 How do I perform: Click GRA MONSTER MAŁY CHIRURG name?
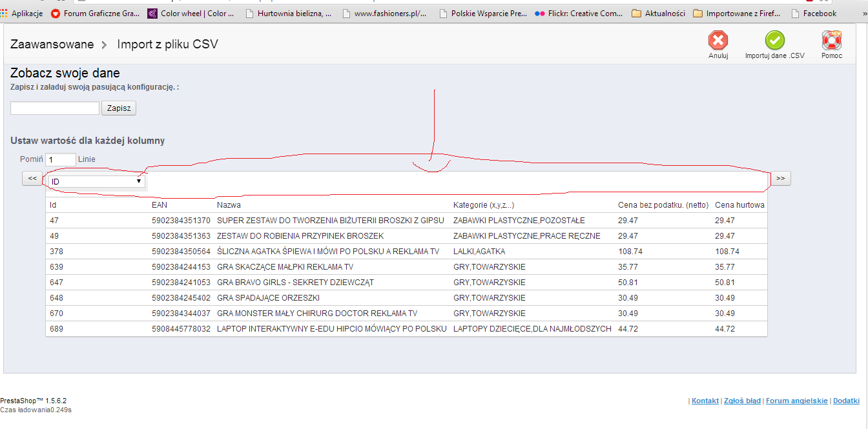click(316, 314)
